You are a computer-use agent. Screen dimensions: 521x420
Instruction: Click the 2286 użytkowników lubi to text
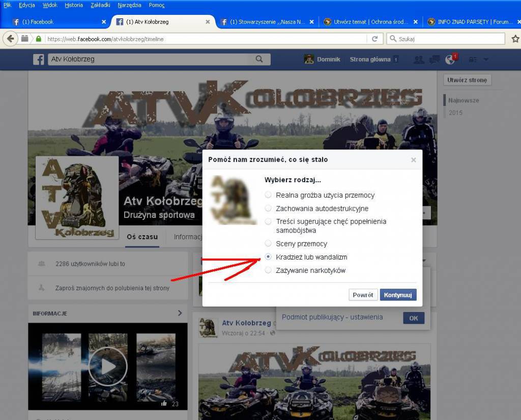click(x=91, y=264)
